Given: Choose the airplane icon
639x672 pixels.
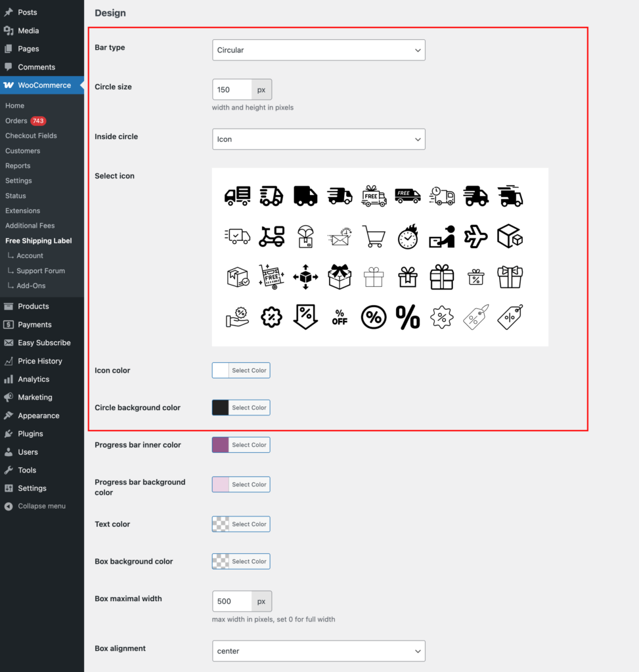Looking at the screenshot, I should tap(475, 236).
